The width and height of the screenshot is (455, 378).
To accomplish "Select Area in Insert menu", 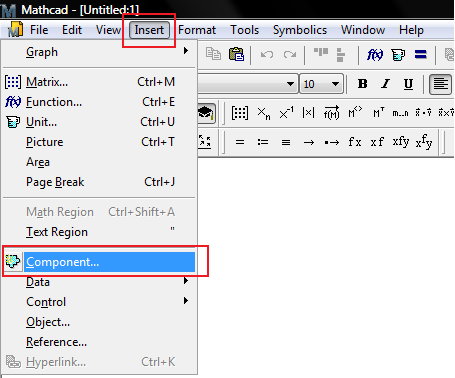I will [99, 162].
